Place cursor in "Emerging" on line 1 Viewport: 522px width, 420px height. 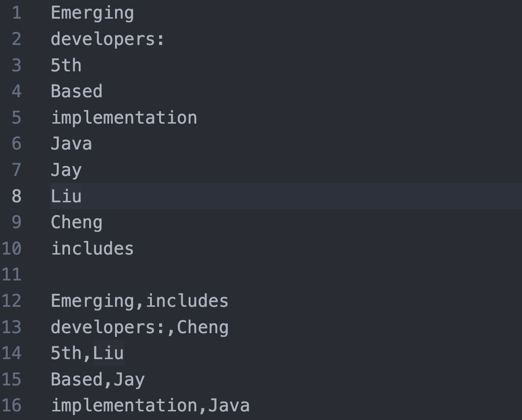[92, 13]
